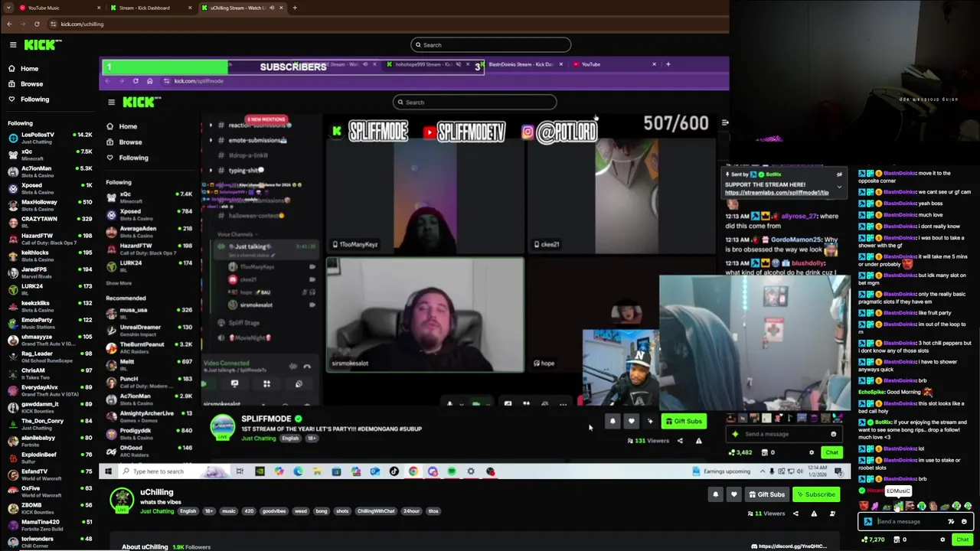This screenshot has width=980, height=551.
Task: Click uChilling's channel avatar
Action: 122,500
